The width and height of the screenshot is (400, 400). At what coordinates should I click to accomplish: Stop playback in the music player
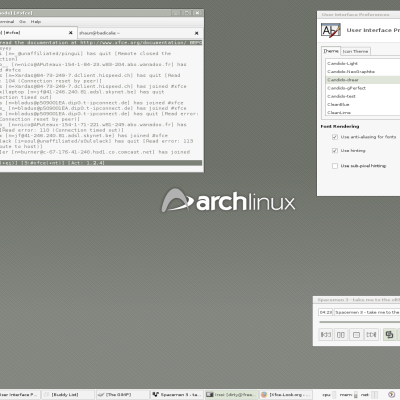click(x=356, y=335)
